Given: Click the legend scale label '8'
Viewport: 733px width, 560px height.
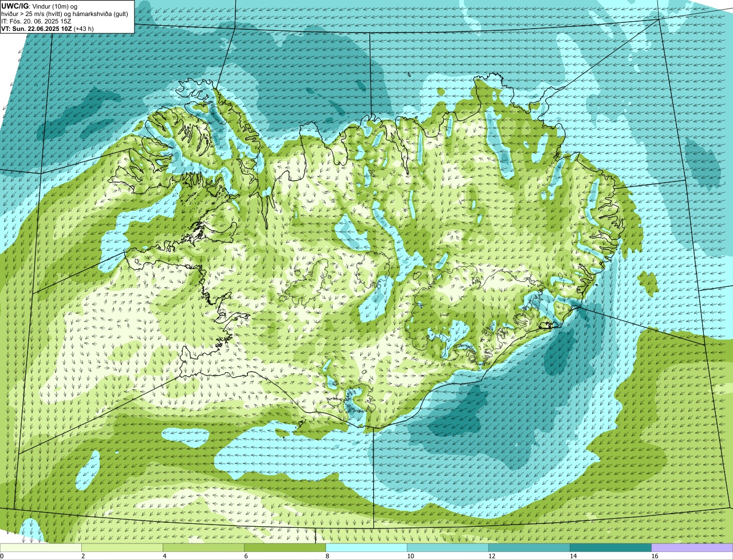Looking at the screenshot, I should point(327,556).
